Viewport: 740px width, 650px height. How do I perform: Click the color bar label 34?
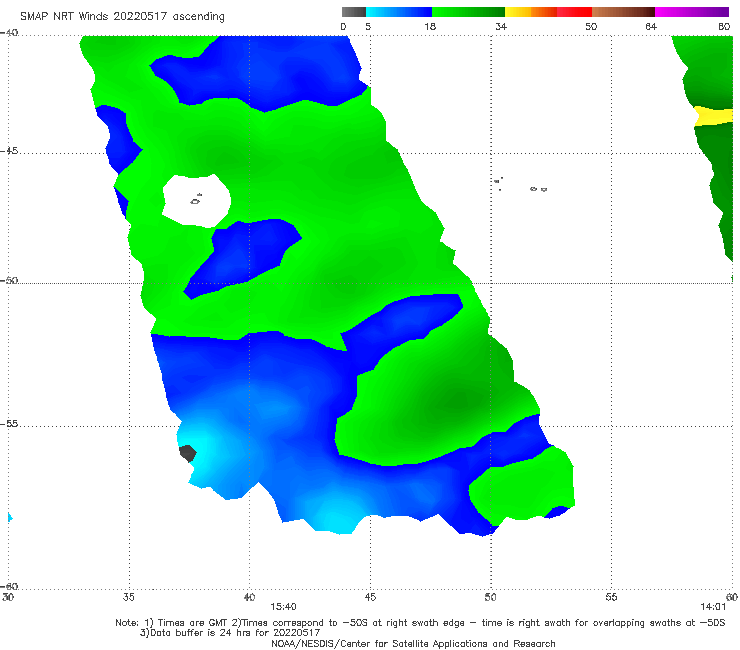tap(501, 26)
